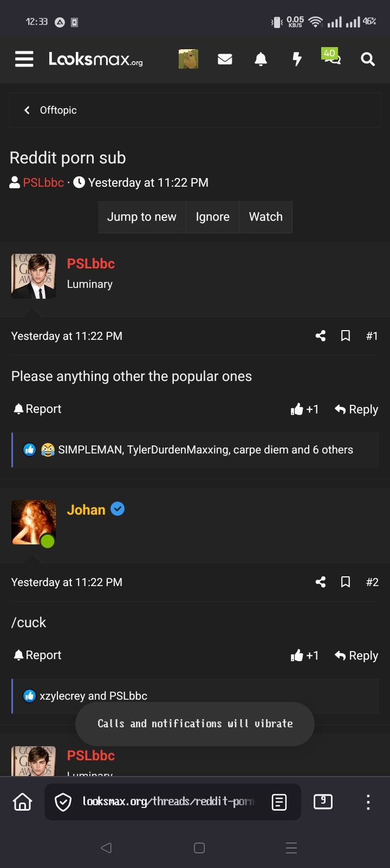Open the browser tab switcher showing 9 tabs

[323, 801]
